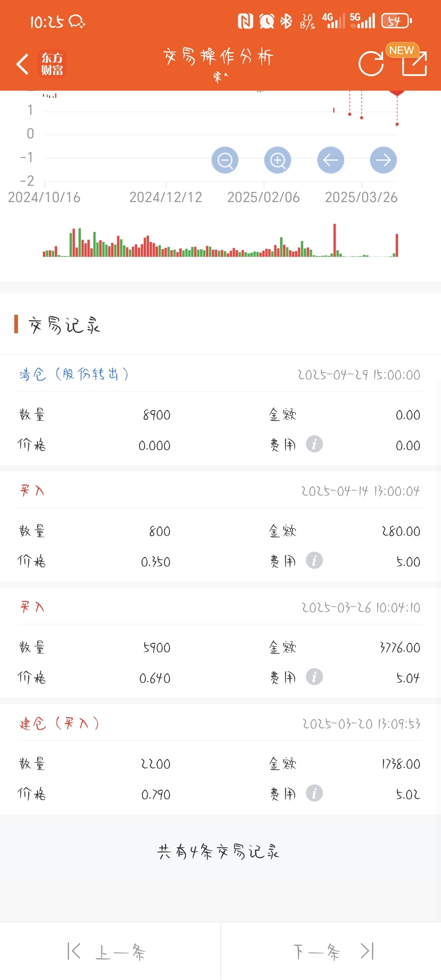The height and width of the screenshot is (980, 441).
Task: Go to previous record 上一条
Action: (120, 952)
